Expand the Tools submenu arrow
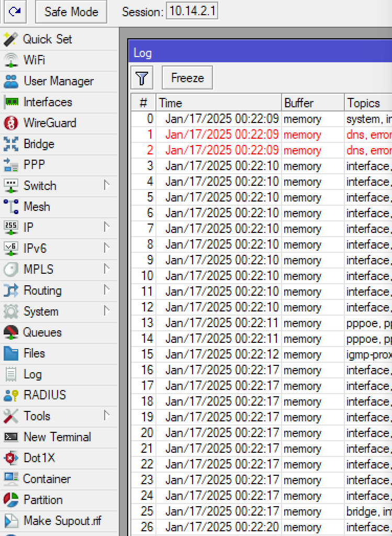Image resolution: width=392 pixels, height=536 pixels. click(x=107, y=416)
